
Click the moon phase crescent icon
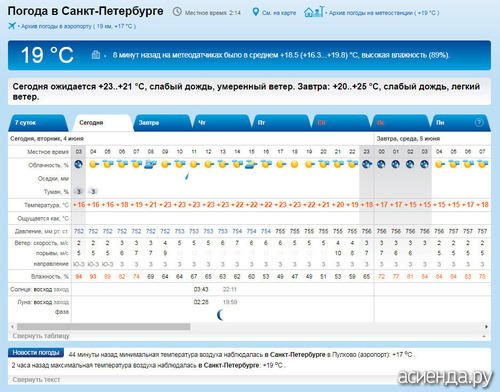[220, 314]
